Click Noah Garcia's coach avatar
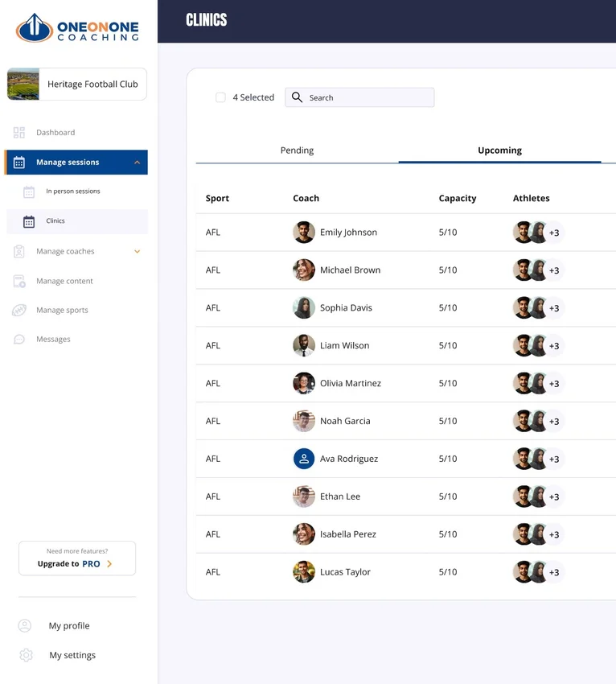 pyautogui.click(x=304, y=421)
